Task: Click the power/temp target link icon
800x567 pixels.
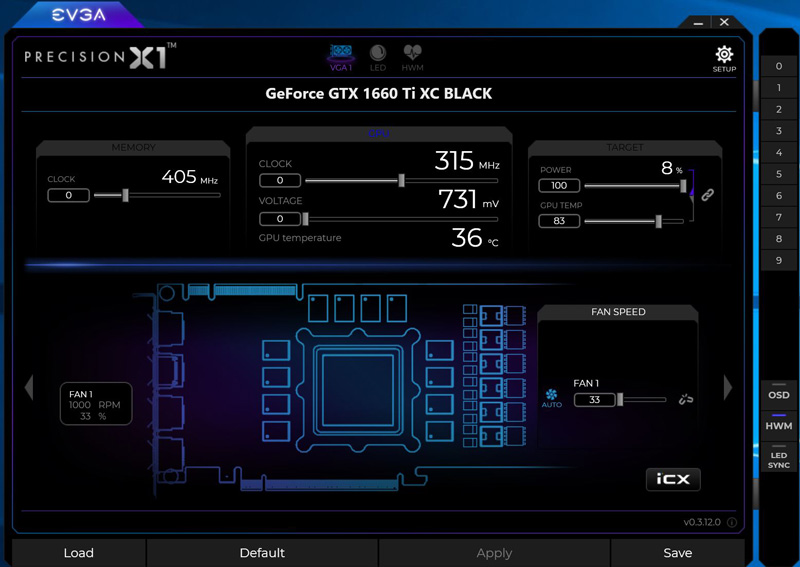Action: tap(707, 194)
